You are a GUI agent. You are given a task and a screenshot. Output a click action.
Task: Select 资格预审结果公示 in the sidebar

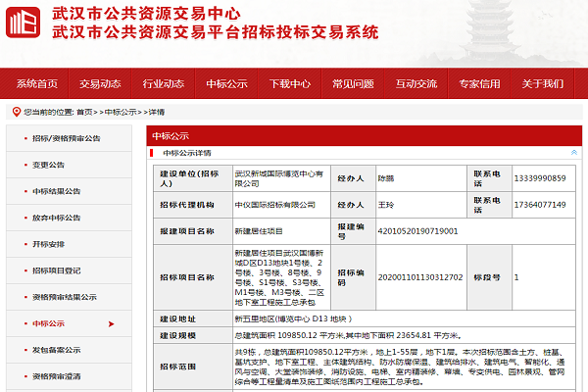point(64,297)
